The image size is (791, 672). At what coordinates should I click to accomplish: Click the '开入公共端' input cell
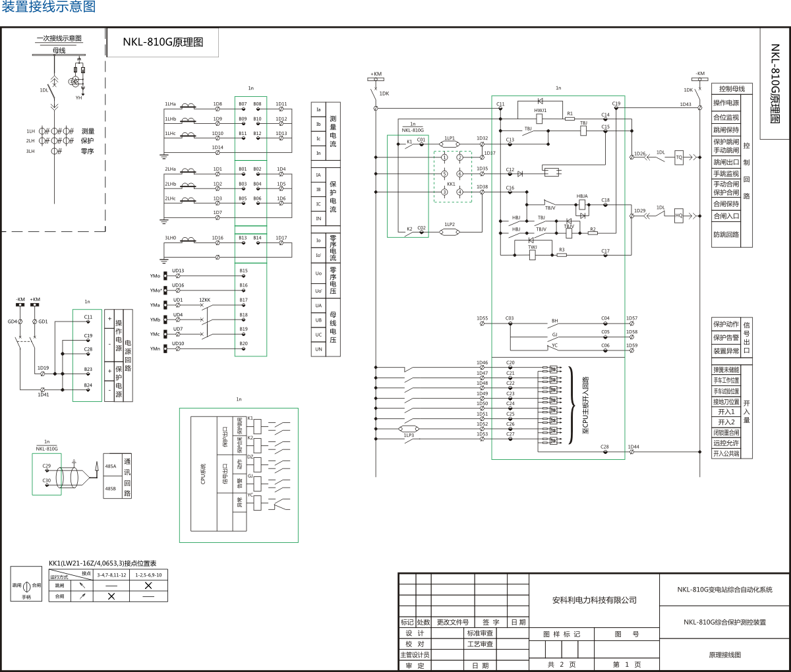tap(726, 453)
